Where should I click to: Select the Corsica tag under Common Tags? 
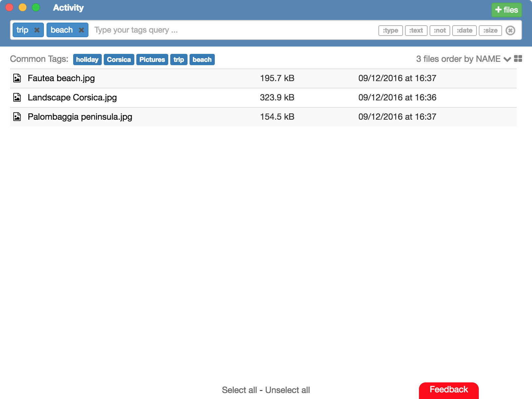point(119,60)
